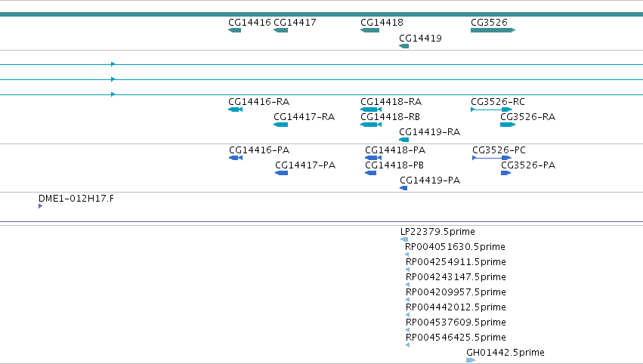This screenshot has width=643, height=364.
Task: Open the CG14417 gene label
Action: click(295, 23)
